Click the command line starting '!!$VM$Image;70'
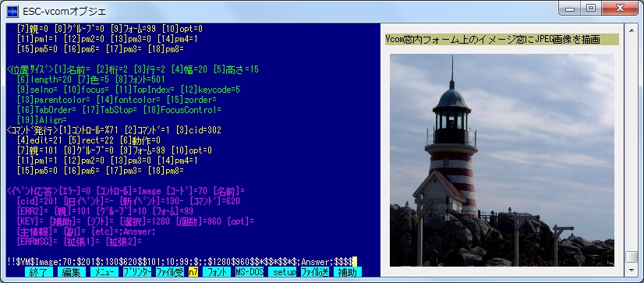Screen dimensions: 644x283 [x=179, y=261]
